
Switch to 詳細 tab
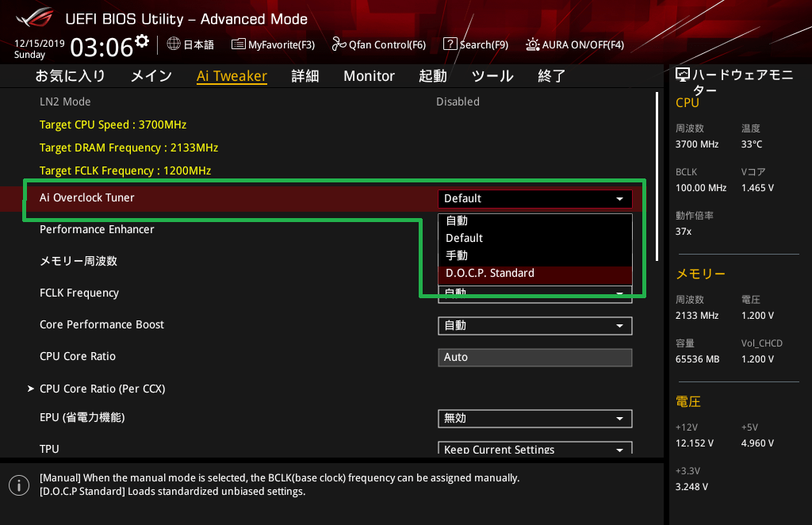305,76
